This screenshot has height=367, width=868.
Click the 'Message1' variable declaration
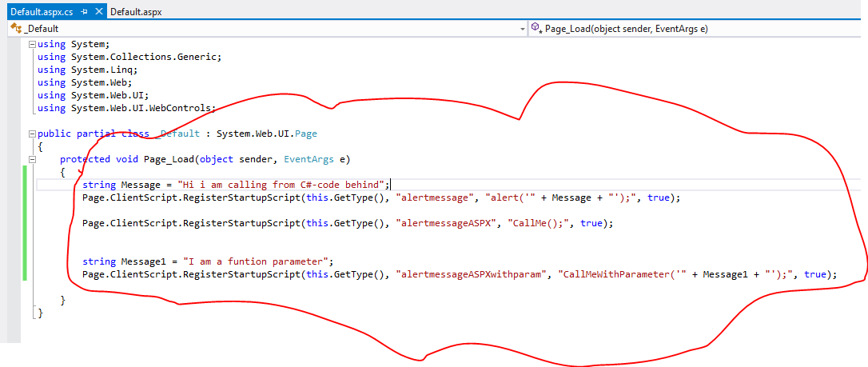pos(143,261)
